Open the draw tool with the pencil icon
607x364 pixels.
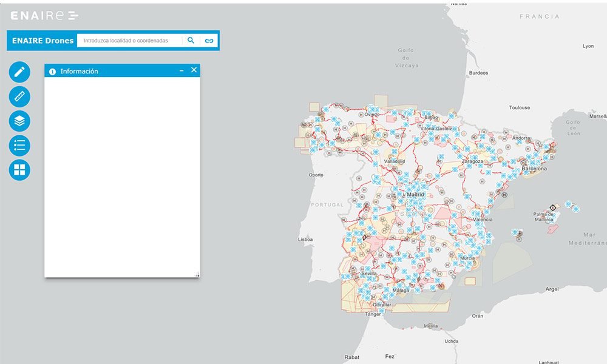(19, 72)
